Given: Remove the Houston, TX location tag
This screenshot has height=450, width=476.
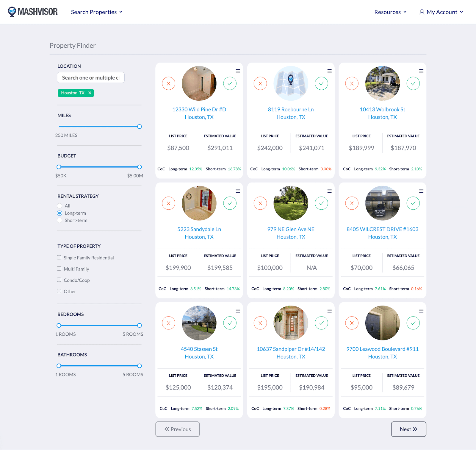Looking at the screenshot, I should tap(90, 93).
